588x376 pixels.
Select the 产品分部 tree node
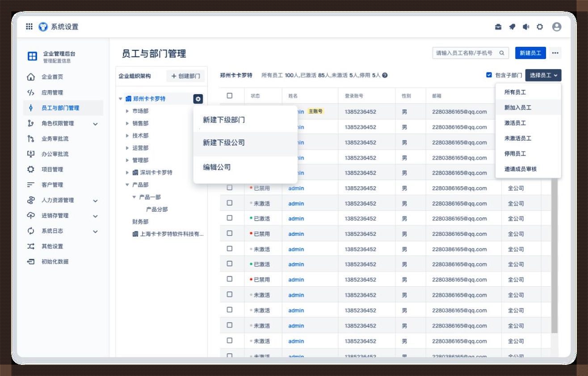(x=157, y=209)
